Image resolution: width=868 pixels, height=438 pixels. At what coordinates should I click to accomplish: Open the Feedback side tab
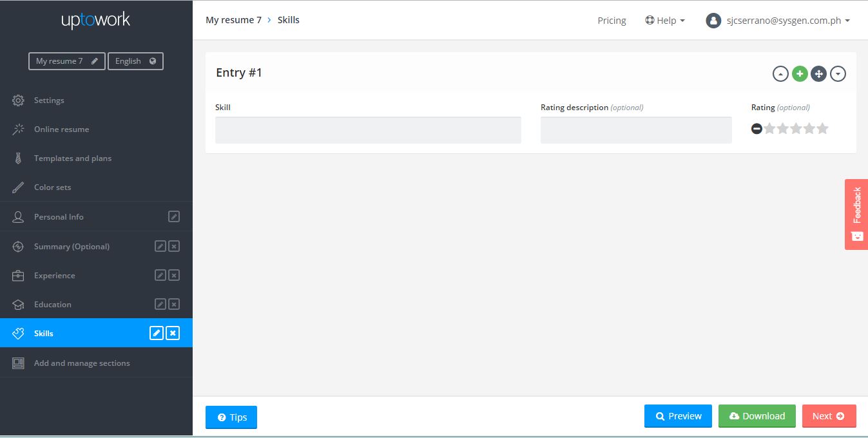(x=856, y=214)
